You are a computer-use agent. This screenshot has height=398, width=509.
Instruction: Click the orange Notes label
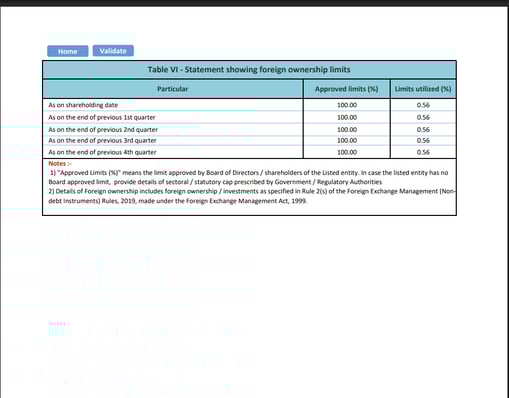click(x=60, y=164)
